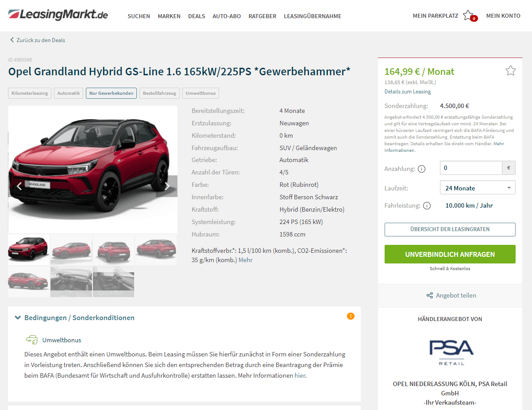532x410 pixels.
Task: Select seats interior thumbnail
Action: (x=113, y=282)
